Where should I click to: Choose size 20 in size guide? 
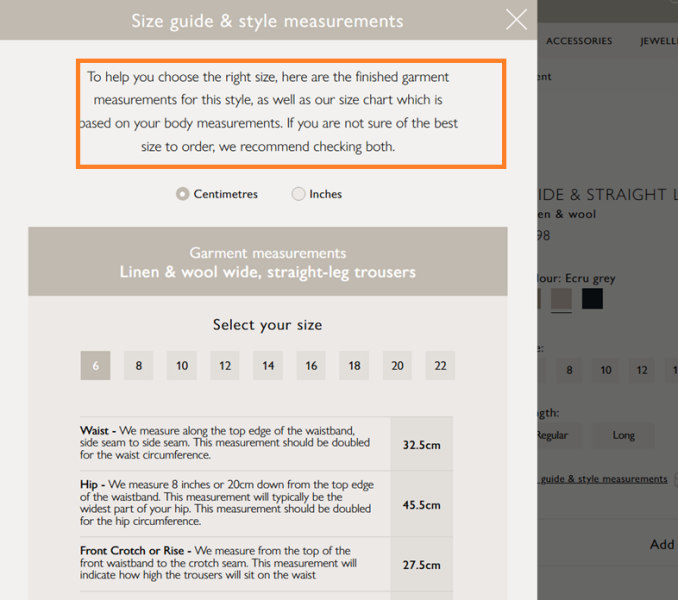(x=397, y=366)
